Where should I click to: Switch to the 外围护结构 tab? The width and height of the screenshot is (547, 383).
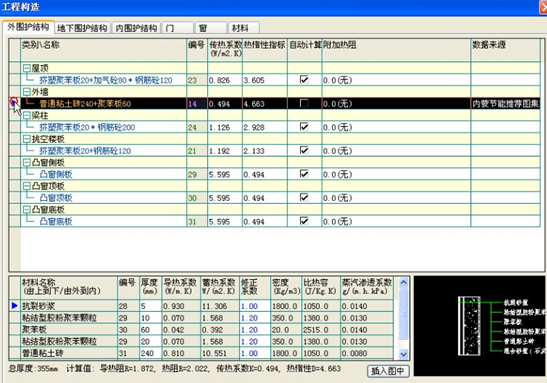pos(28,27)
